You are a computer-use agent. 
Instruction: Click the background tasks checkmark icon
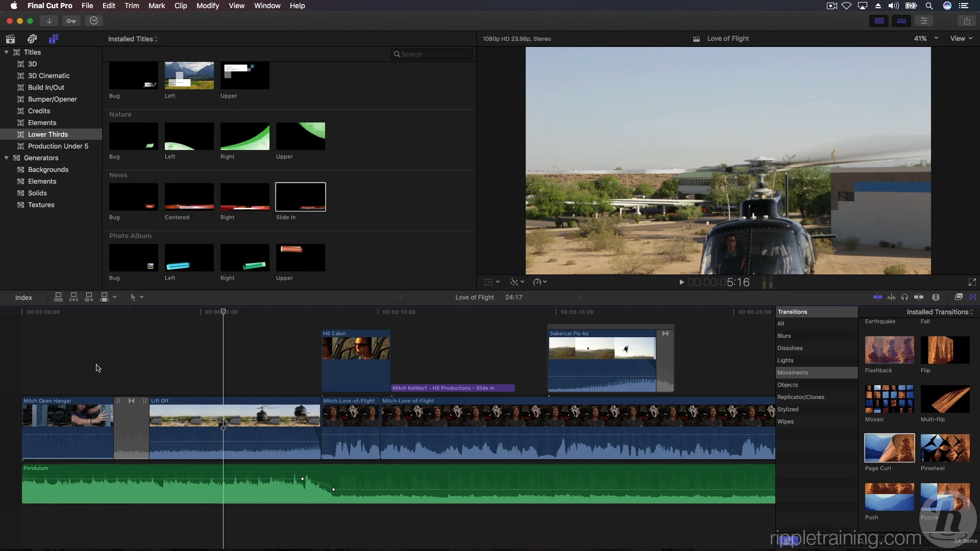[x=94, y=21]
